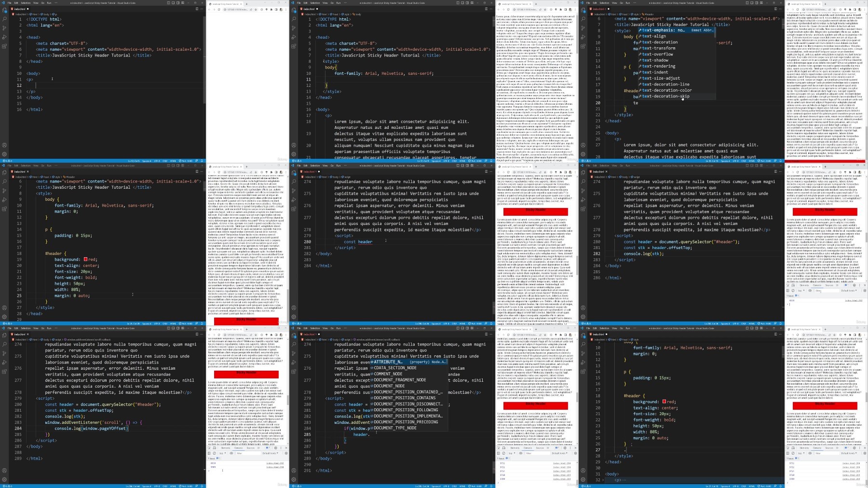Click feedback icon in status bar showing Ln 20, Col 15
The width and height of the screenshot is (868, 488).
[x=775, y=161]
